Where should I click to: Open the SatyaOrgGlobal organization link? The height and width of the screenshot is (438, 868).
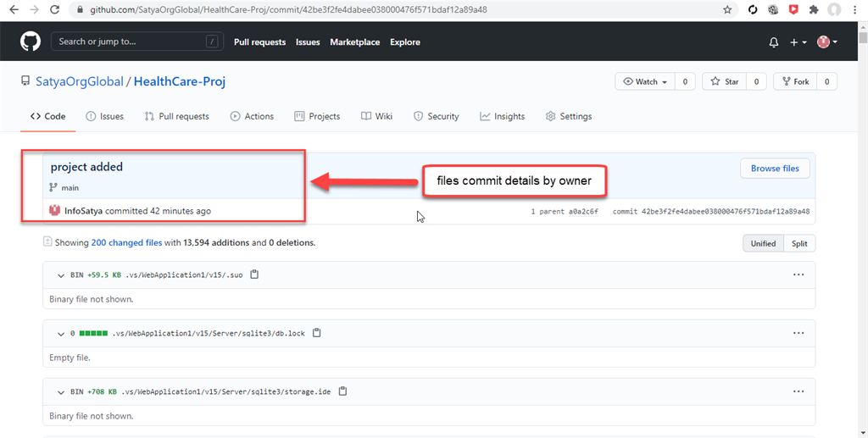tap(79, 81)
